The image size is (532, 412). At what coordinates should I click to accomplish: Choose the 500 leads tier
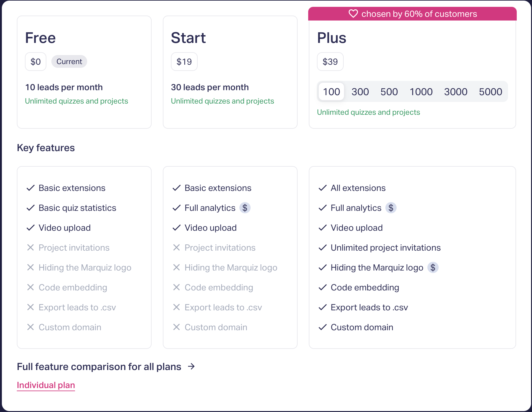click(x=389, y=92)
